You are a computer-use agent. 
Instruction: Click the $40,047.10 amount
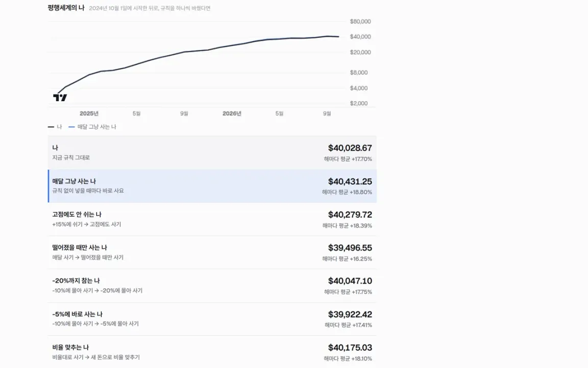(x=350, y=281)
